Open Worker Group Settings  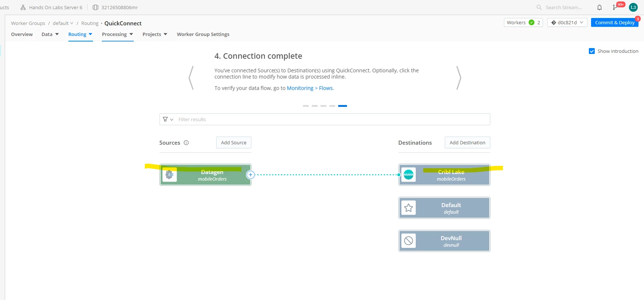[203, 34]
